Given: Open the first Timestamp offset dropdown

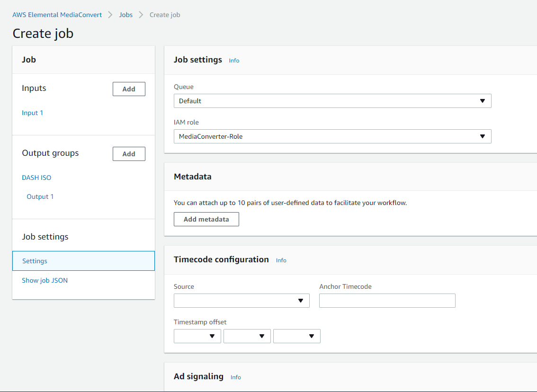Looking at the screenshot, I should (197, 336).
